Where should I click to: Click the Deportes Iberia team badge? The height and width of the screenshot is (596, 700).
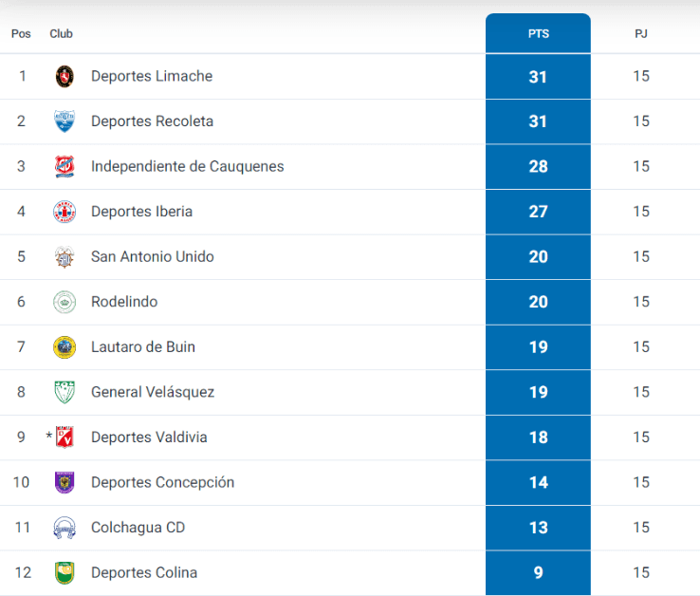(x=64, y=212)
